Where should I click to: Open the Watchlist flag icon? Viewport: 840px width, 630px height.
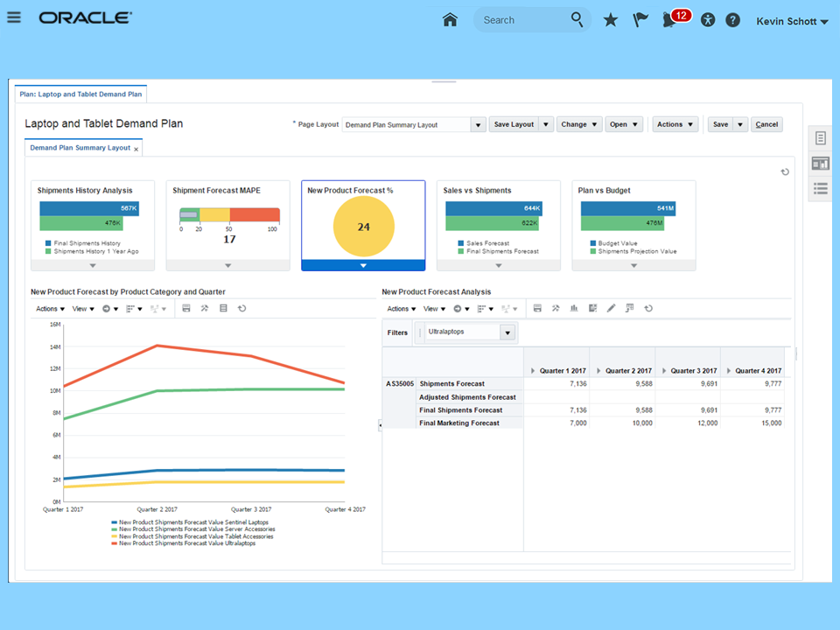640,20
